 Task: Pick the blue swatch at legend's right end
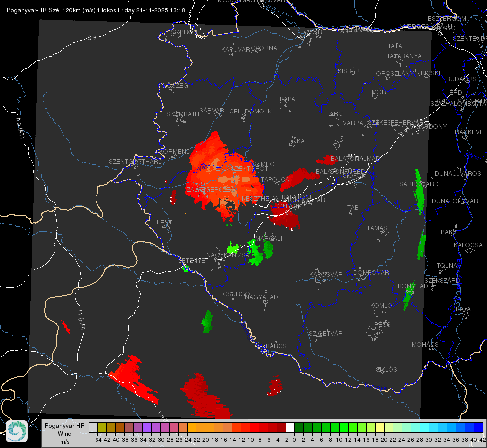(479, 427)
